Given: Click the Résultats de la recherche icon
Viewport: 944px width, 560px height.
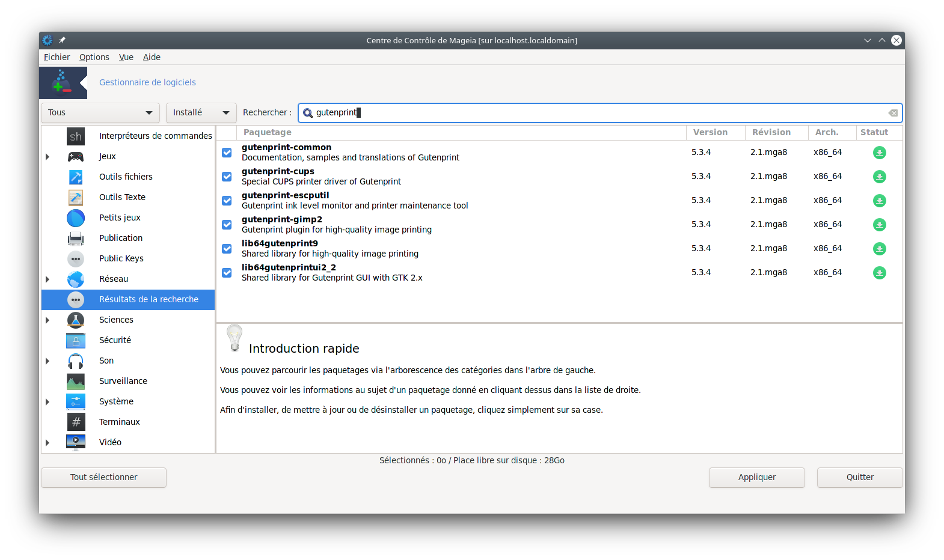Looking at the screenshot, I should [x=76, y=300].
